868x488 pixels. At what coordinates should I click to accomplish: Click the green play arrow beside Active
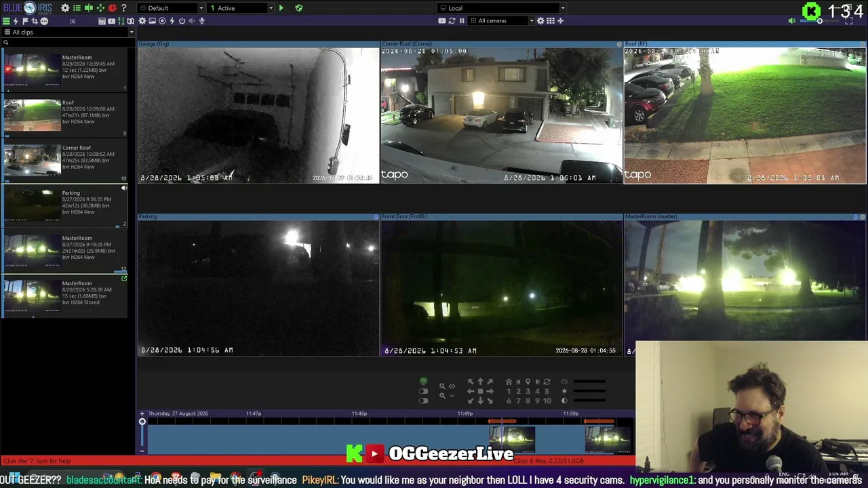281,8
